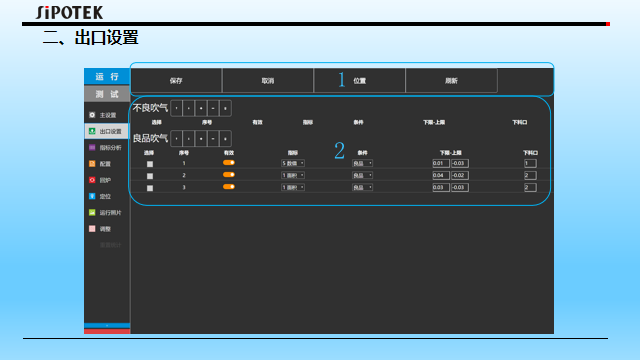
Task: Switch to the 测试 tab
Action: (107, 94)
